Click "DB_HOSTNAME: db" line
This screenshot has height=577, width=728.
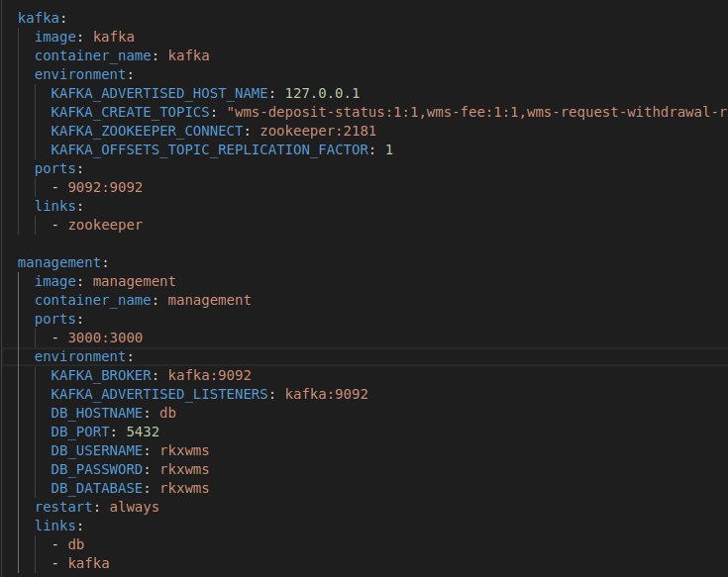pyautogui.click(x=113, y=413)
